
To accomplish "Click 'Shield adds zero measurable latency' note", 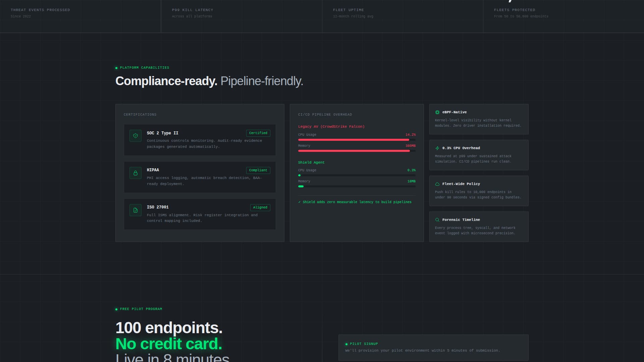I will point(355,202).
